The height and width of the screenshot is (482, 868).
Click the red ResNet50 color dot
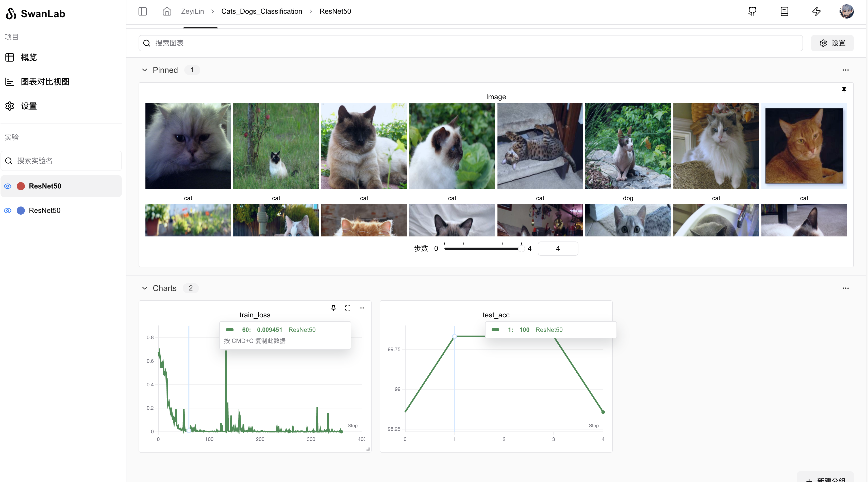point(21,186)
